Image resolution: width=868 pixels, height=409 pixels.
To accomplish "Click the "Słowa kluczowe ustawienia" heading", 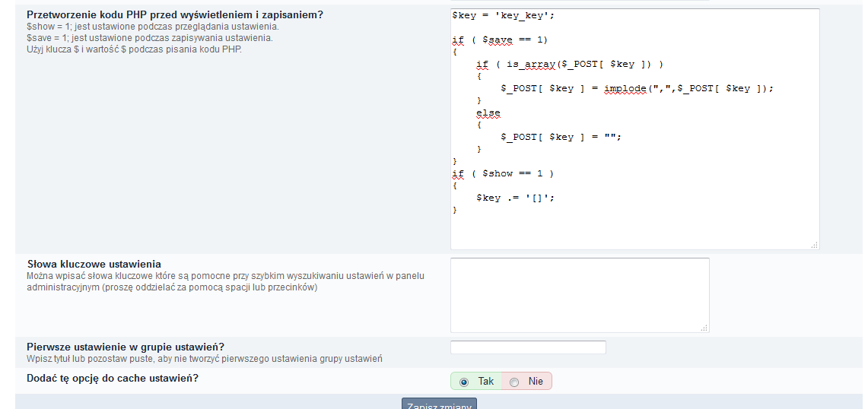I will click(94, 264).
